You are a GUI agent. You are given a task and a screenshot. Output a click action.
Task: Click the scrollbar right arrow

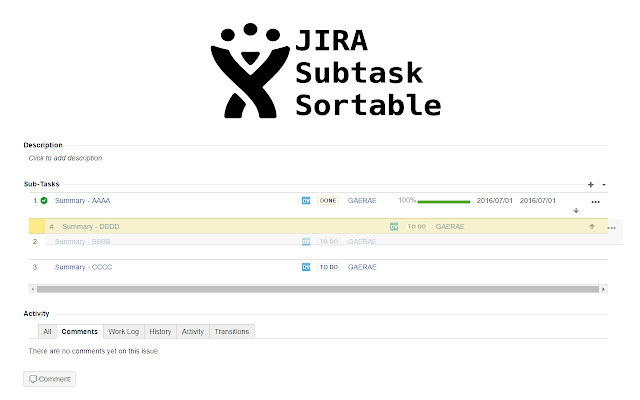pos(603,289)
